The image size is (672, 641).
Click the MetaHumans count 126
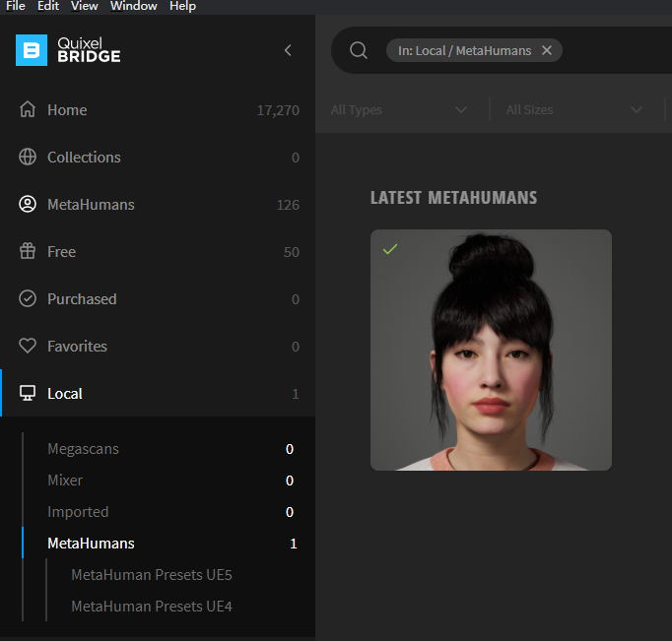288,205
